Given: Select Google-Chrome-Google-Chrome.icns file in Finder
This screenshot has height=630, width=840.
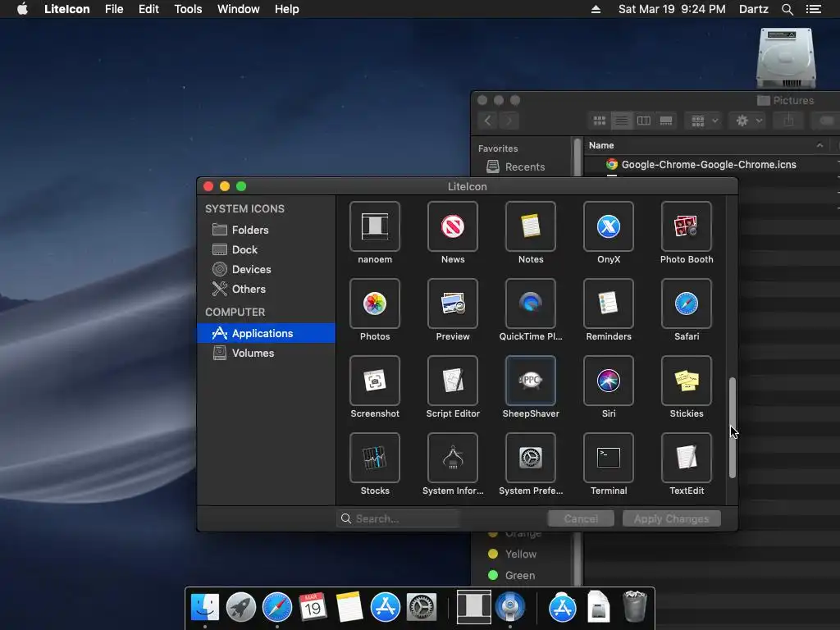Looking at the screenshot, I should point(708,164).
